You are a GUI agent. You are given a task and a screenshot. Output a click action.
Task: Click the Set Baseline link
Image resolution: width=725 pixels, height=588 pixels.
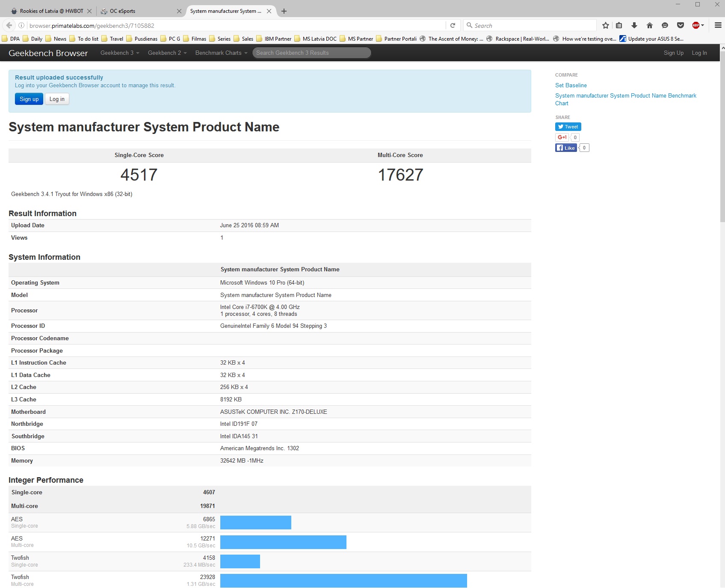point(571,85)
